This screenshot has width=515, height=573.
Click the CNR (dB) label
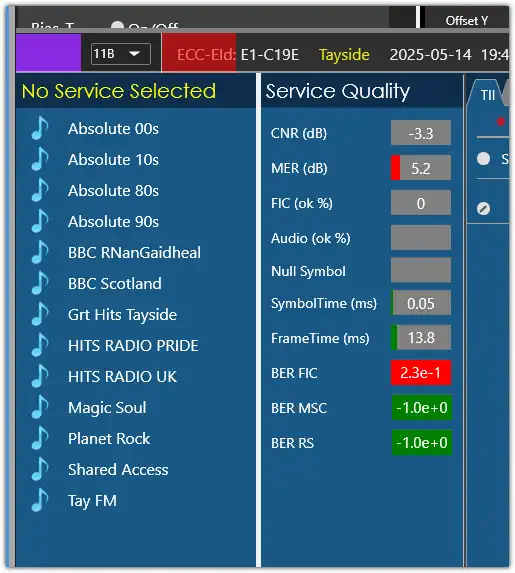click(299, 133)
